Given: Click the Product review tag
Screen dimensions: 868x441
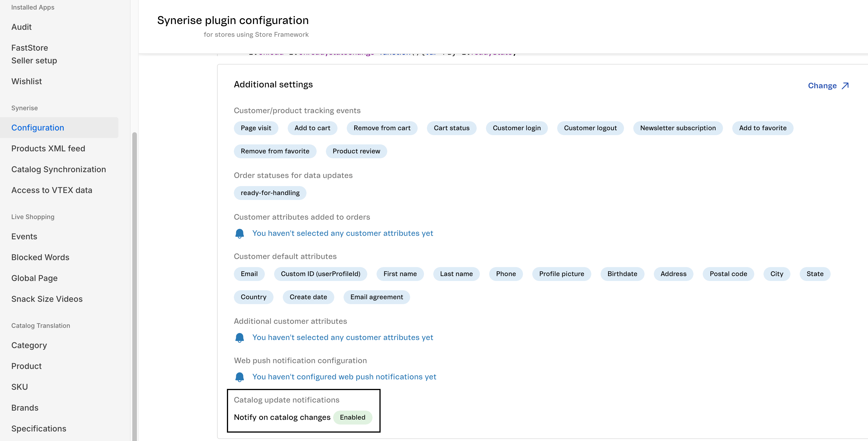Looking at the screenshot, I should click(357, 151).
